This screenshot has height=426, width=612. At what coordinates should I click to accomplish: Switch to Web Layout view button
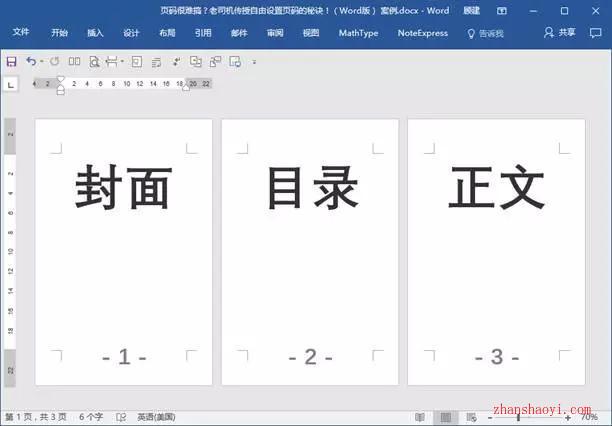(x=471, y=417)
